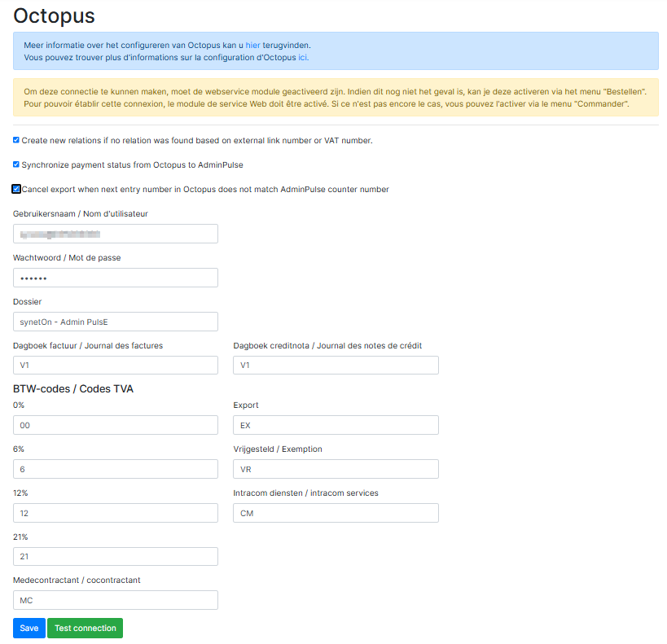Click the 'Gebruikersnaam / Nom d'utilisateur' label
The image size is (667, 644).
[81, 213]
